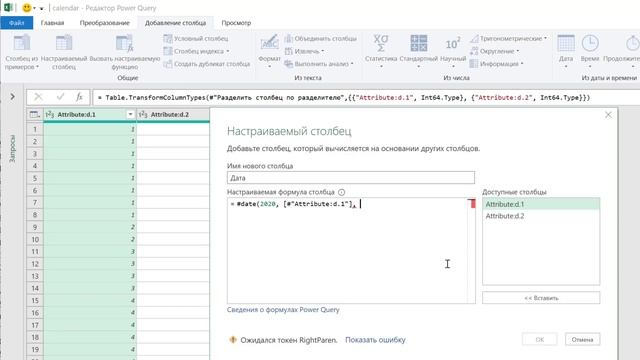Click the Статистика icon
Viewport: 640px width, 360px height.
tap(381, 43)
